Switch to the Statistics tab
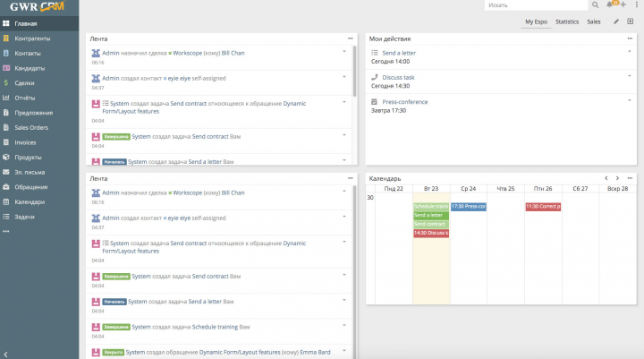The height and width of the screenshot is (359, 644). [567, 21]
